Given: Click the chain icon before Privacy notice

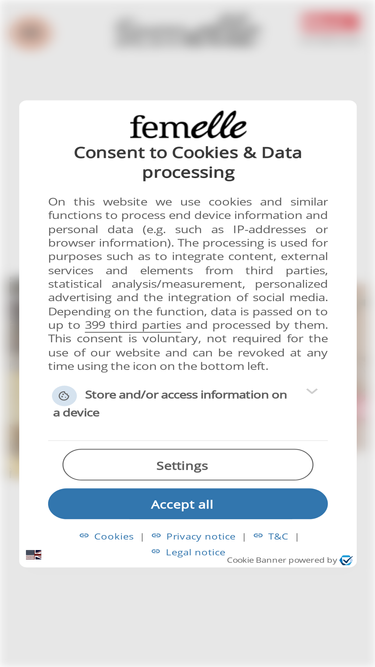Looking at the screenshot, I should coord(156,536).
